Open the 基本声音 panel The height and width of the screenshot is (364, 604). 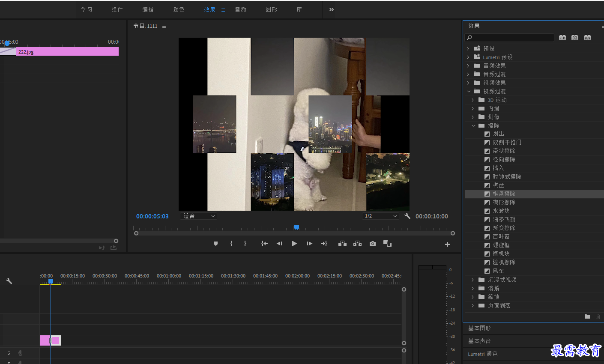pos(479,341)
